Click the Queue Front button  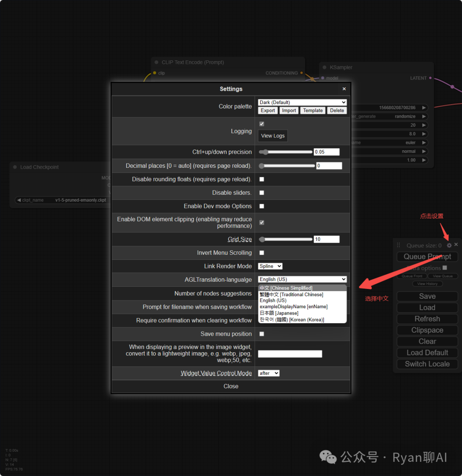pos(412,276)
